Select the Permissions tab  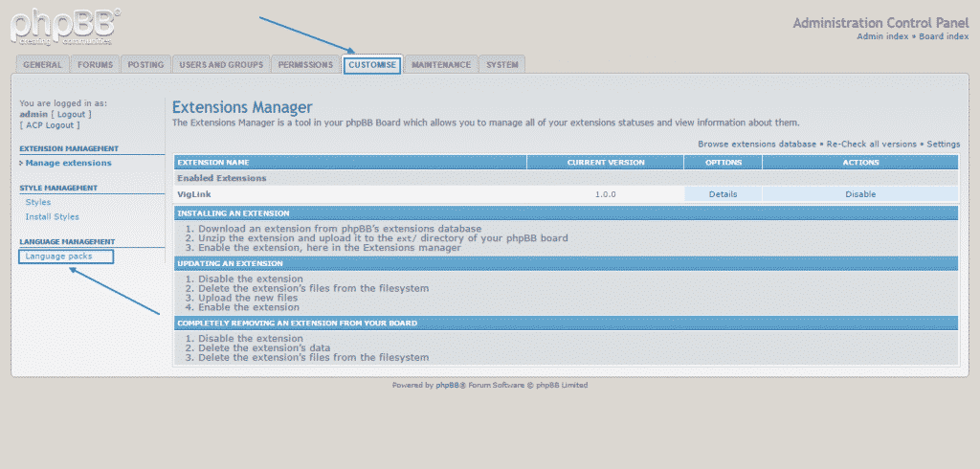[305, 65]
